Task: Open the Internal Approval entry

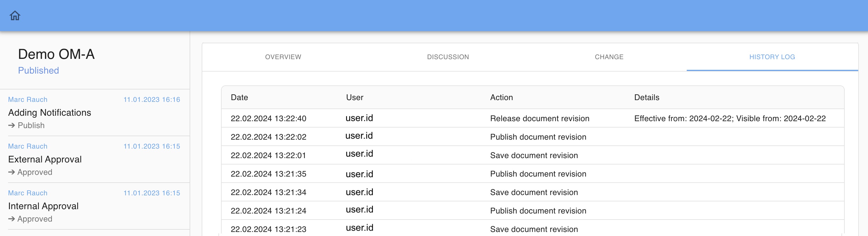Action: 43,206
